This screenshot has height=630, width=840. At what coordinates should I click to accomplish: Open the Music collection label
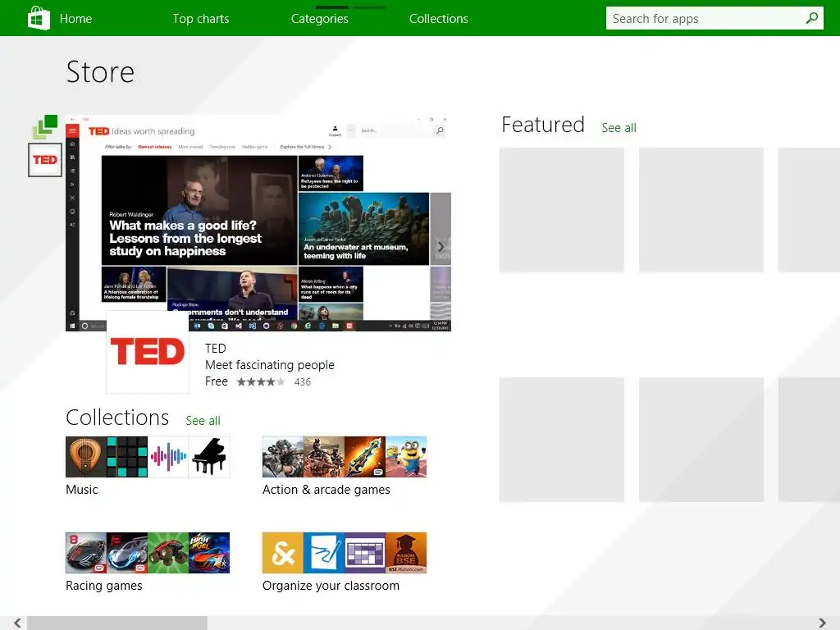(x=82, y=490)
